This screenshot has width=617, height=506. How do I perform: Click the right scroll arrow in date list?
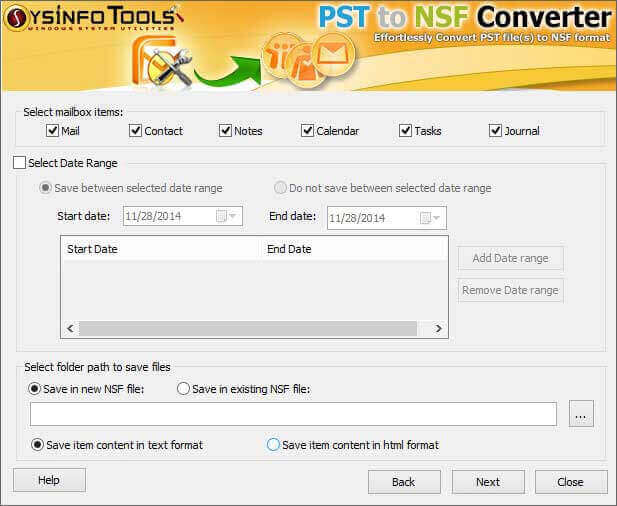(x=438, y=328)
